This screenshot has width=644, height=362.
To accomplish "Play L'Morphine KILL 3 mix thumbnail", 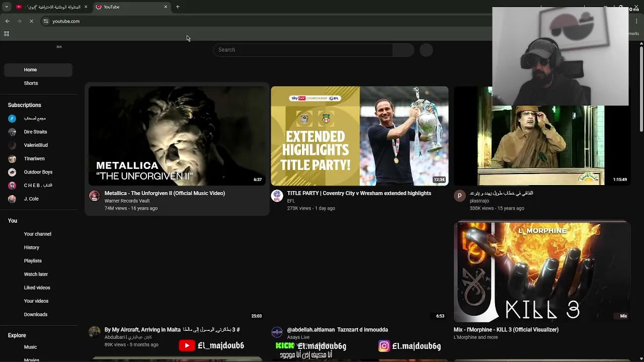I will [x=542, y=271].
